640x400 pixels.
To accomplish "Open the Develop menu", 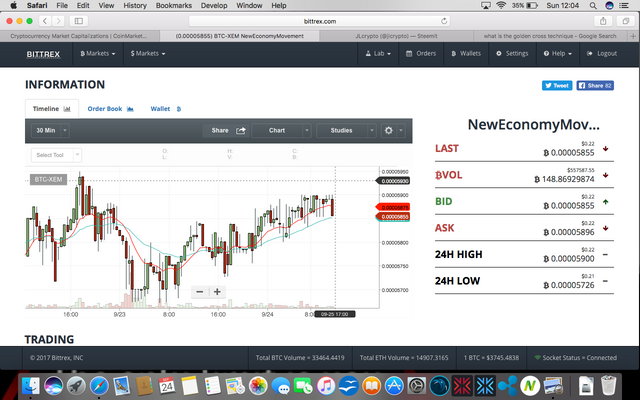I will tap(214, 5).
